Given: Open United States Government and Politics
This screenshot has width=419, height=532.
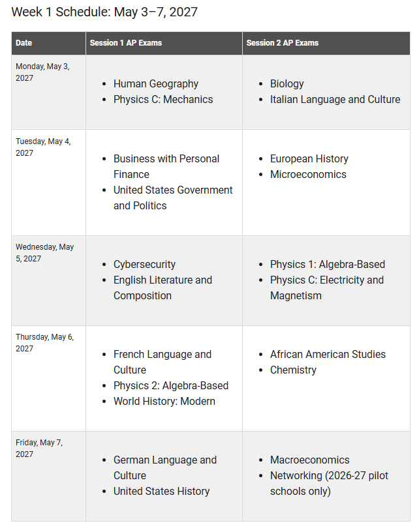Looking at the screenshot, I should 173,198.
